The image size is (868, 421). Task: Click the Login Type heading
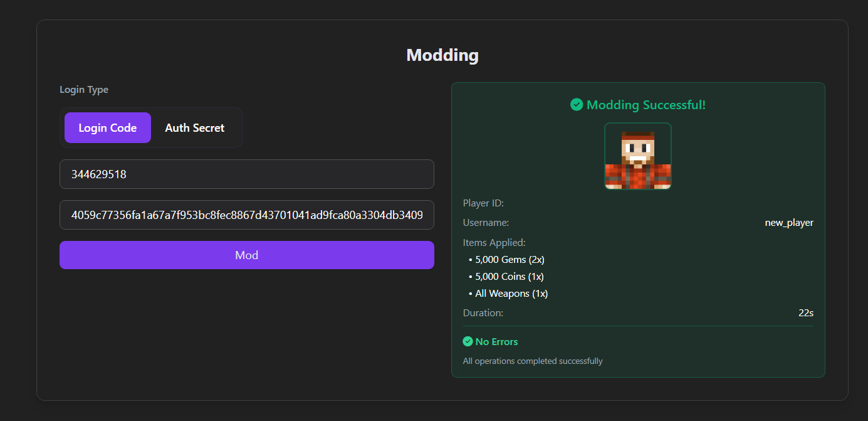click(x=83, y=89)
